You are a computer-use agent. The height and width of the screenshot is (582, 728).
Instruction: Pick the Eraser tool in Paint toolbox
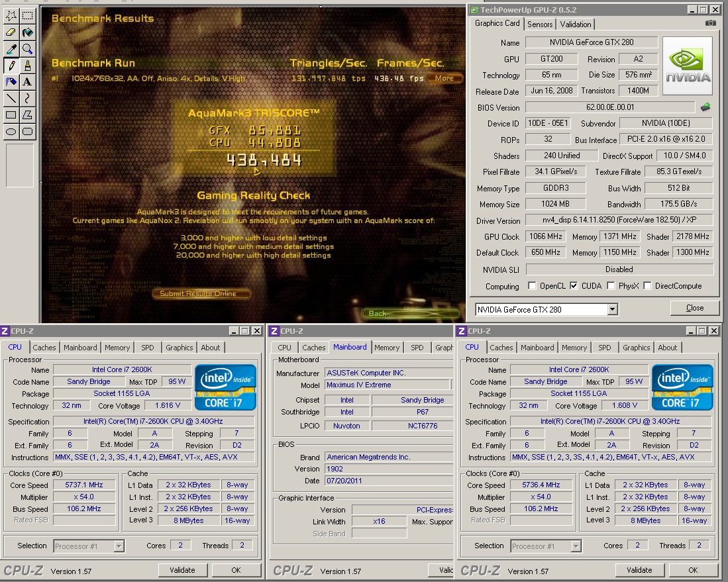pyautogui.click(x=11, y=32)
